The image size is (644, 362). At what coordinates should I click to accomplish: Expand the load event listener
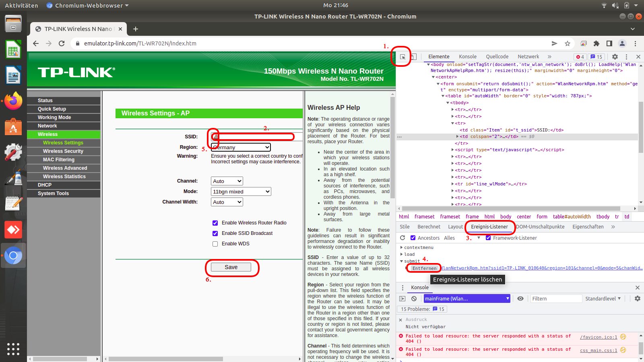pos(402,254)
